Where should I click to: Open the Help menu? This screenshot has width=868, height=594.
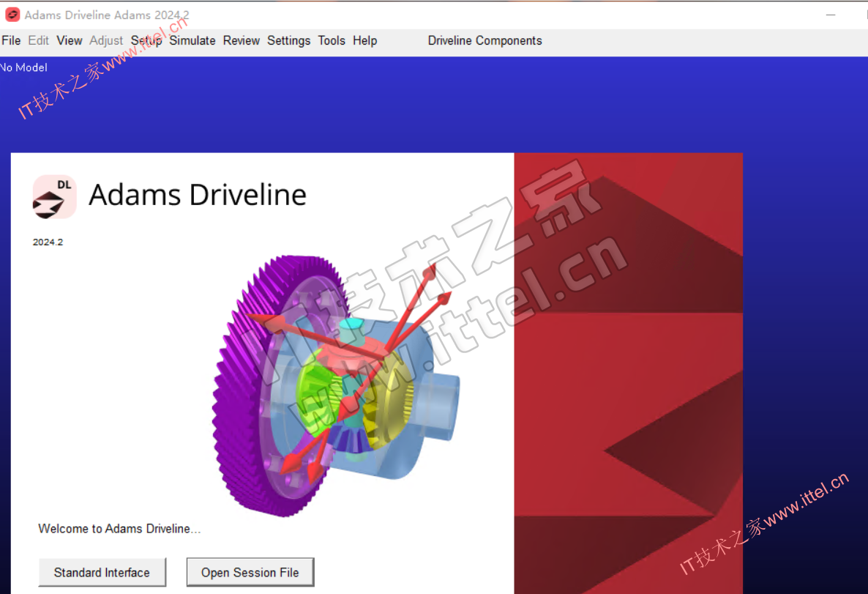(x=364, y=41)
